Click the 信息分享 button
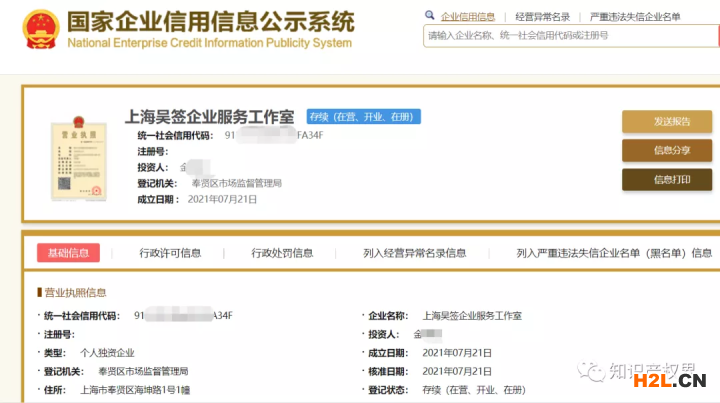Image resolution: width=720 pixels, height=403 pixels. point(667,151)
